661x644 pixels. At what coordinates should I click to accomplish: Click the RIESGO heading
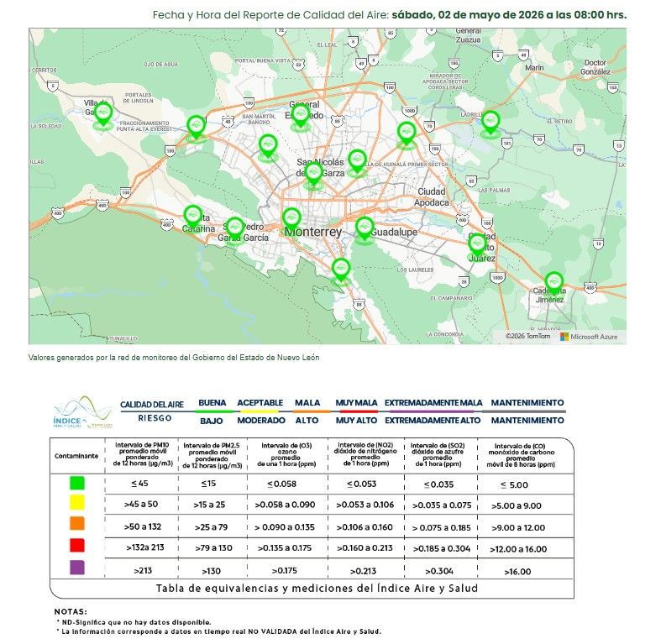[x=155, y=418]
